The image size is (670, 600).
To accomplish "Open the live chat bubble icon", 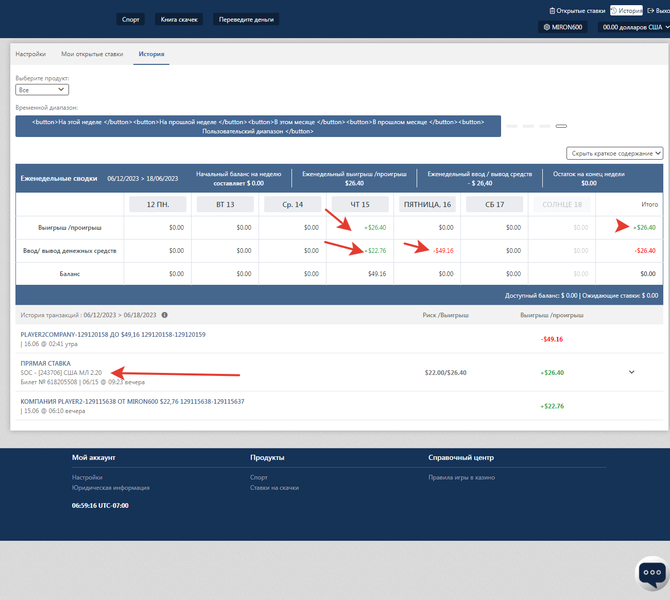I will 651,575.
